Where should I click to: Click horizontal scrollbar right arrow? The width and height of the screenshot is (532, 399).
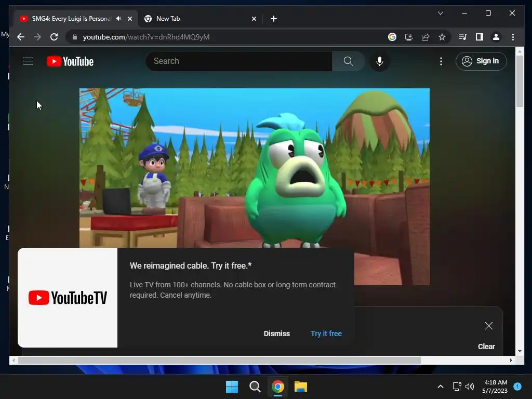click(x=511, y=361)
